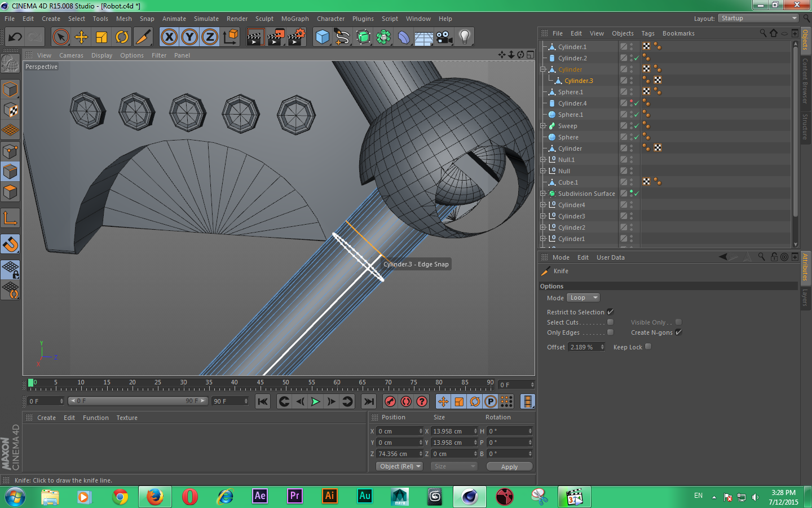This screenshot has height=508, width=812.
Task: Toggle X axis lock
Action: click(x=169, y=37)
